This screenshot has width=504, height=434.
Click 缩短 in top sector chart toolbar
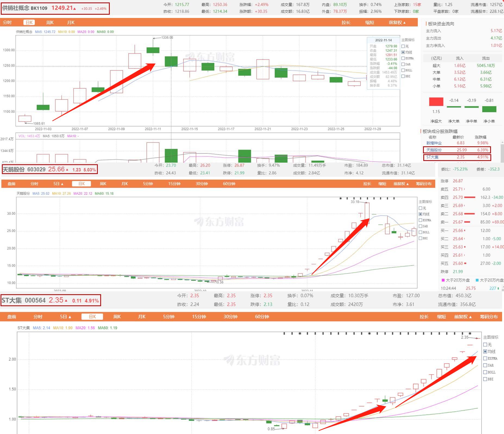coord(370,23)
